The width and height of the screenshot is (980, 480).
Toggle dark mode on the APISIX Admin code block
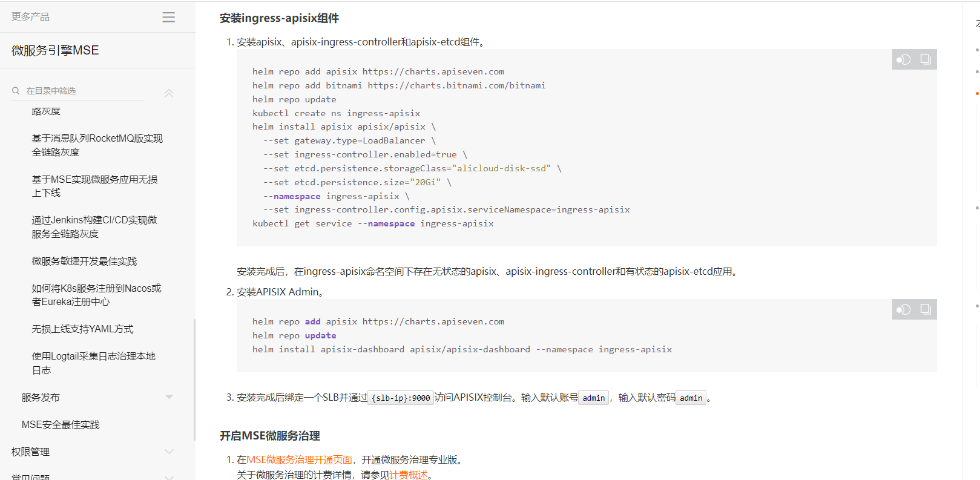pyautogui.click(x=904, y=309)
